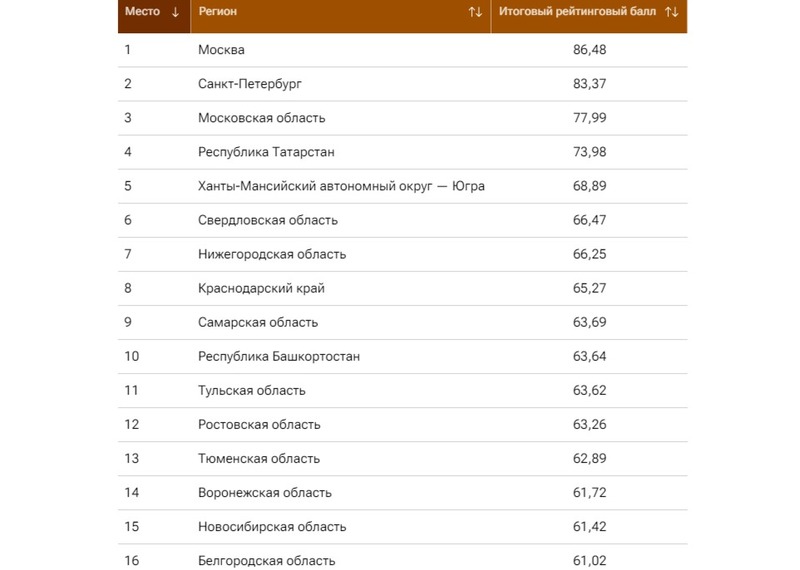Click Республика Татарстан entry
800x570 pixels.
(266, 152)
